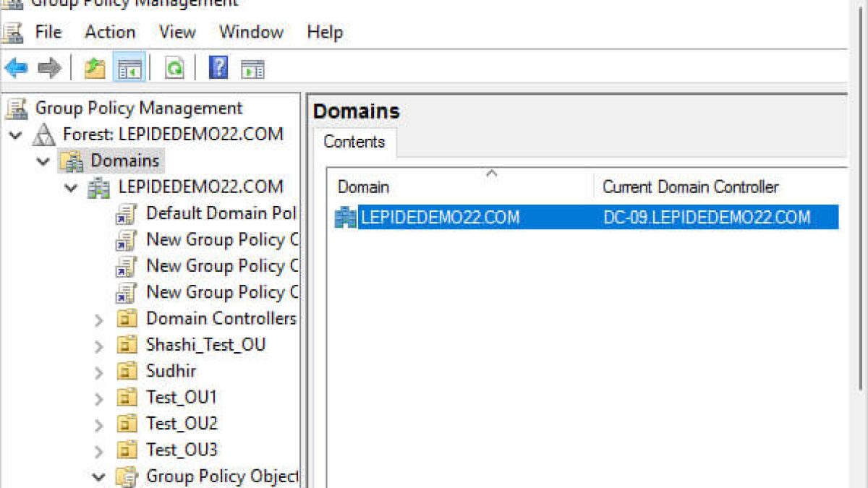Open the Action menu
The width and height of the screenshot is (868, 488).
(110, 33)
